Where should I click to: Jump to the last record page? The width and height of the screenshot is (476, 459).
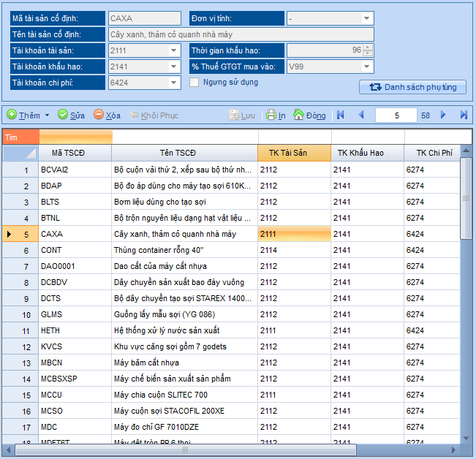[464, 115]
